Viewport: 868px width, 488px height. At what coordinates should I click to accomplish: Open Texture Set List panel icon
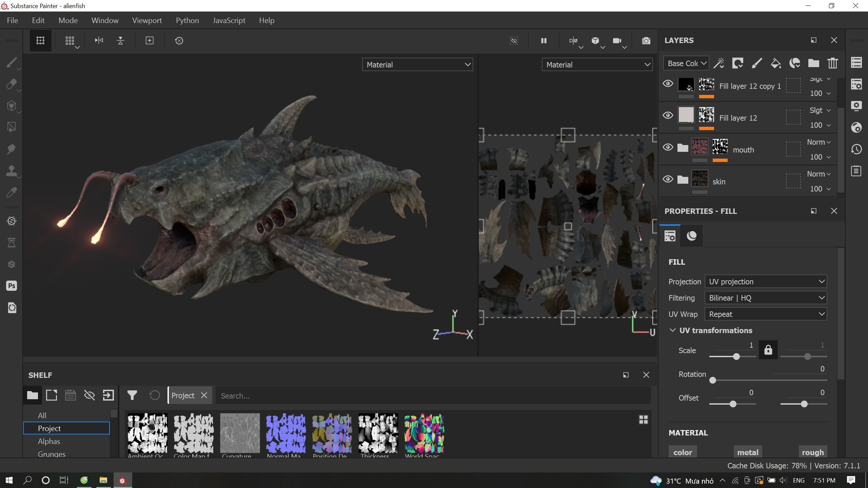click(x=856, y=62)
